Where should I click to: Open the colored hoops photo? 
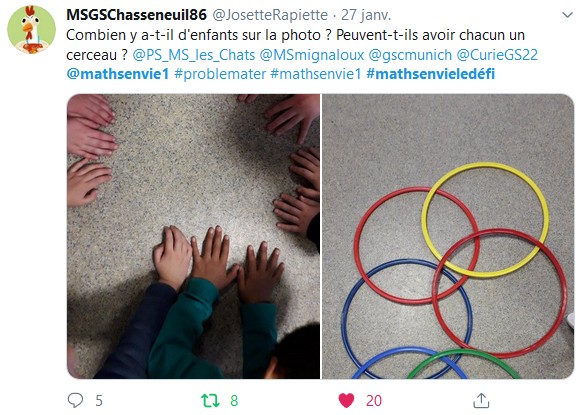click(x=448, y=237)
